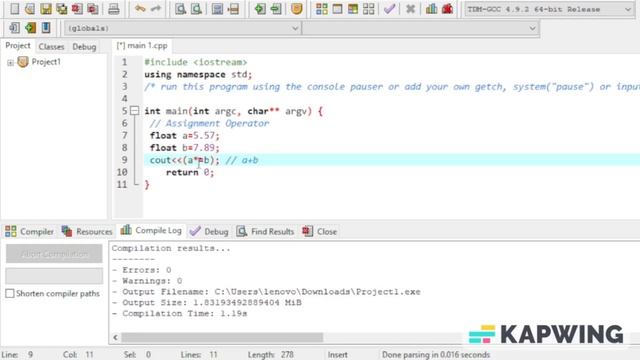Click the 'Insert' mode indicator in status bar
This screenshot has width=640, height=360.
coord(338,355)
